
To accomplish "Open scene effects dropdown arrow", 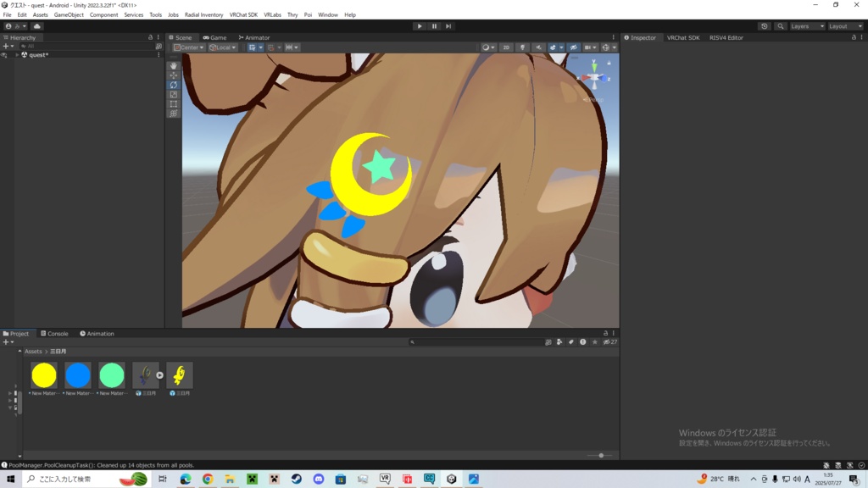I will pos(561,47).
